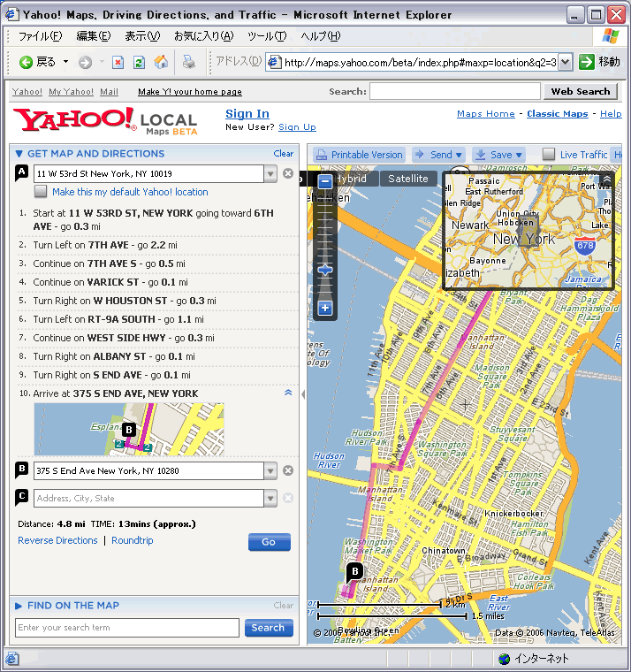Click the Internet zone globe in the status bar
Viewport: 631px width, 672px height.
coord(505,659)
